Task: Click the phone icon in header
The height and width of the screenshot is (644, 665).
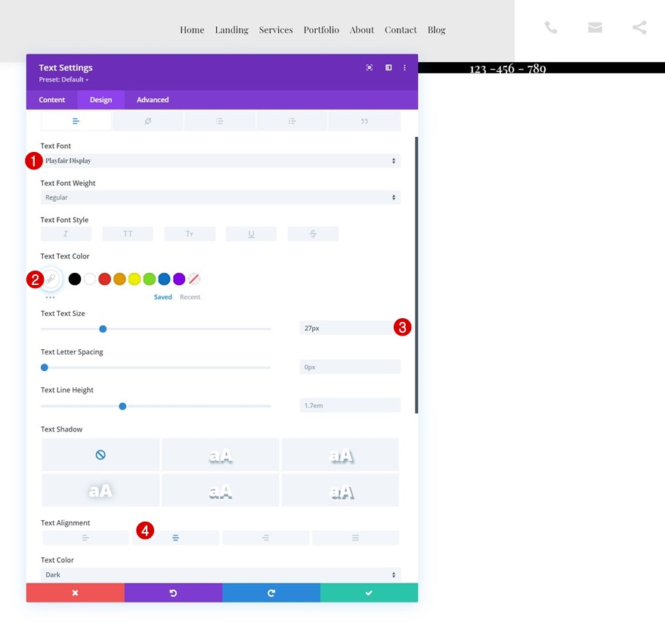Action: [x=550, y=27]
